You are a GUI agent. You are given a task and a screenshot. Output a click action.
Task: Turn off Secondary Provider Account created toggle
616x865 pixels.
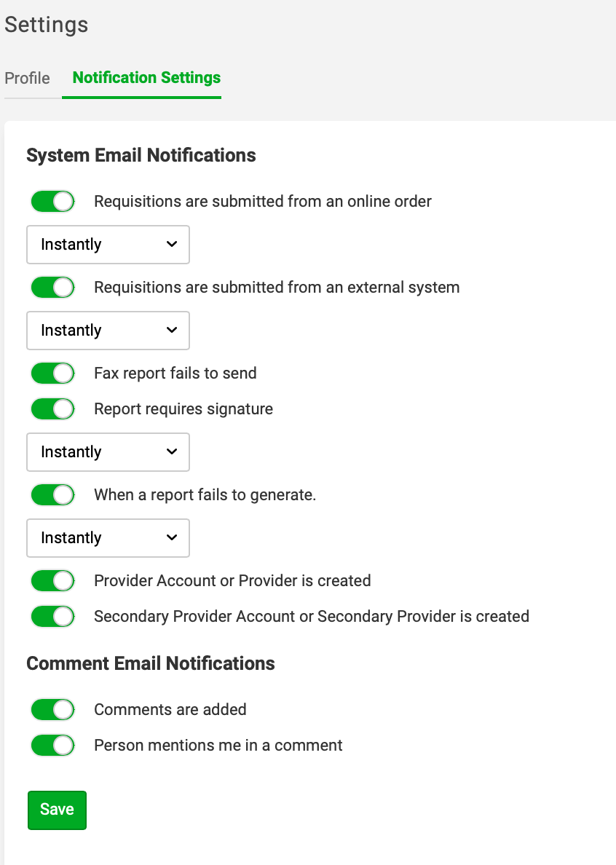point(53,617)
